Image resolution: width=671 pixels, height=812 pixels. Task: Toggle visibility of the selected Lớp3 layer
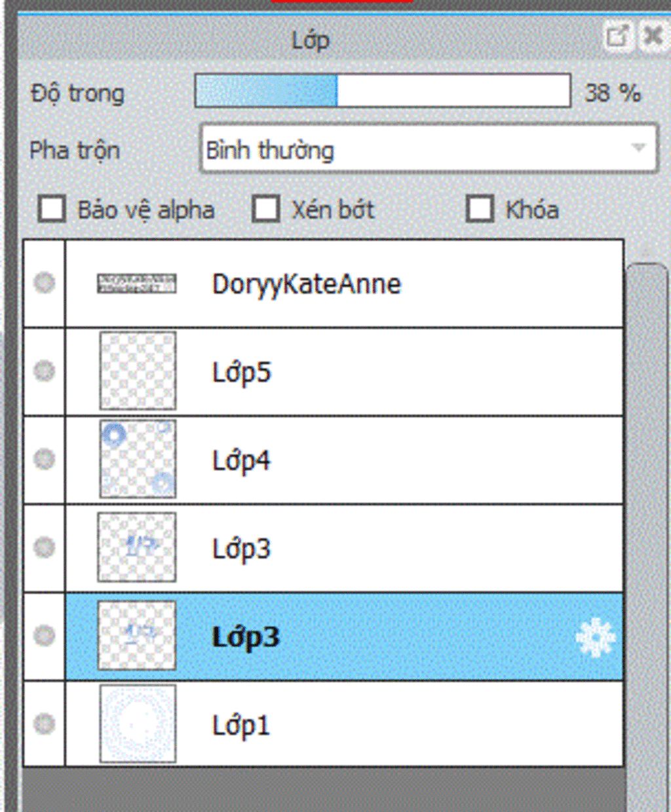pyautogui.click(x=45, y=635)
